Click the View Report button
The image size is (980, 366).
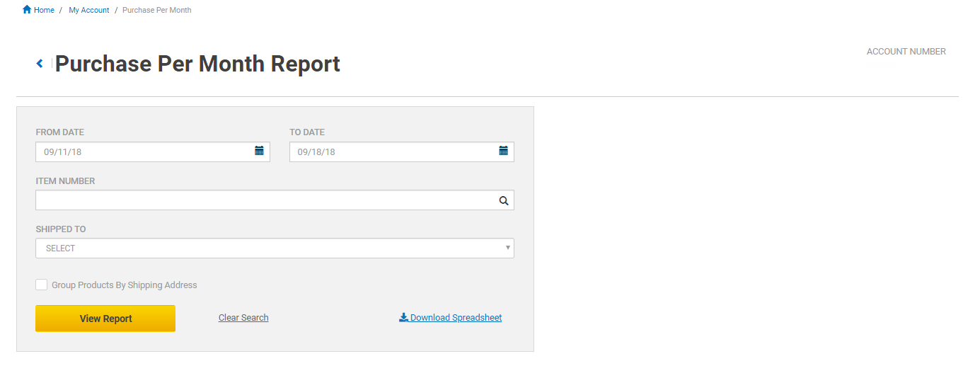coord(105,319)
